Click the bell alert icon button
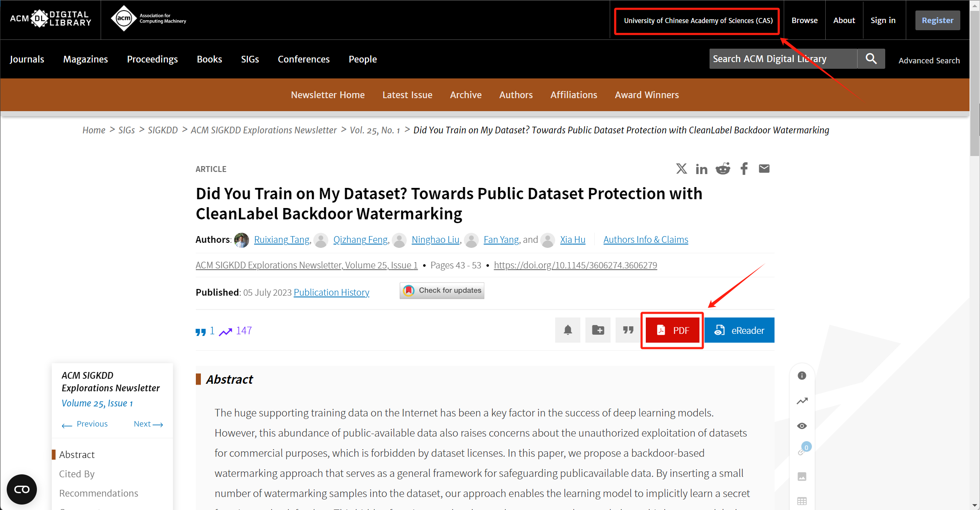This screenshot has height=510, width=980. [x=568, y=330]
